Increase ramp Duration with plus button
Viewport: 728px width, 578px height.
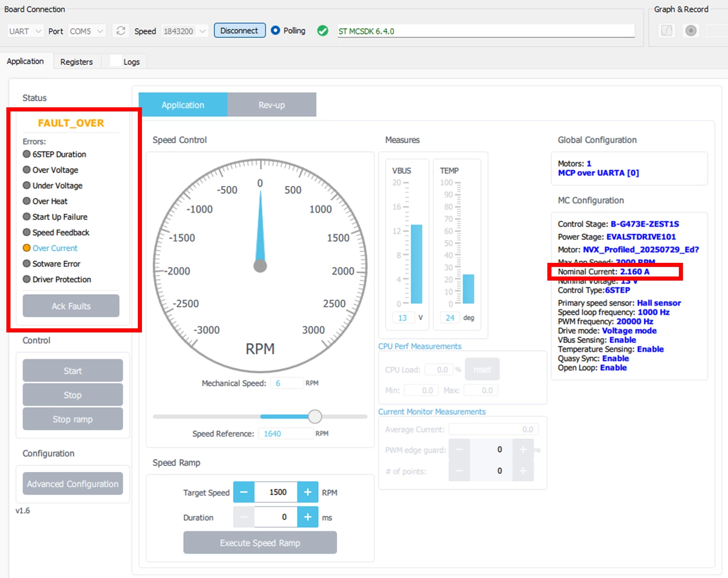click(308, 517)
